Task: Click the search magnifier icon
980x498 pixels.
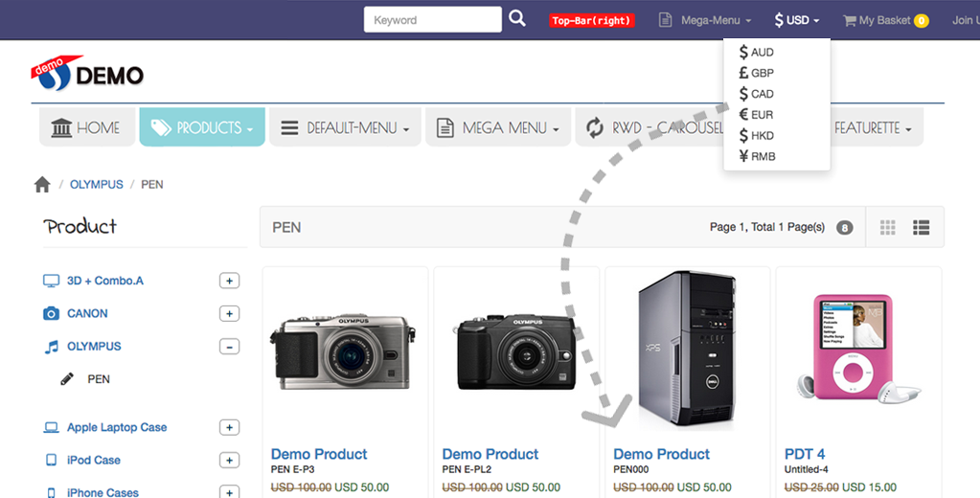Action: 517,18
